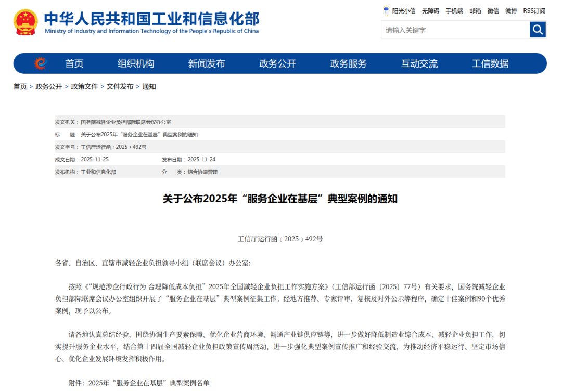Viewport: 562px width, 392px height.
Task: Click 政策文件 in the breadcrumb
Action: click(84, 87)
